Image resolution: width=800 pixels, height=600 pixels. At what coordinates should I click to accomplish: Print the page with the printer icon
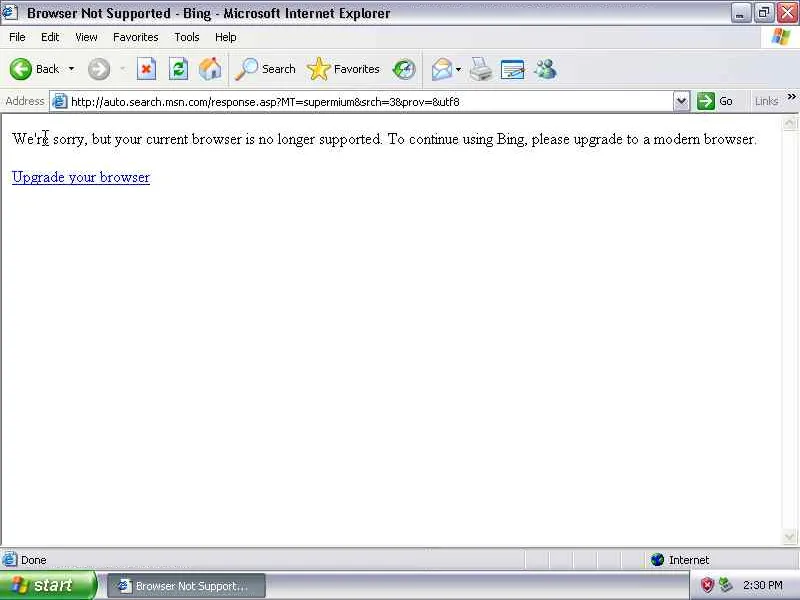coord(481,69)
